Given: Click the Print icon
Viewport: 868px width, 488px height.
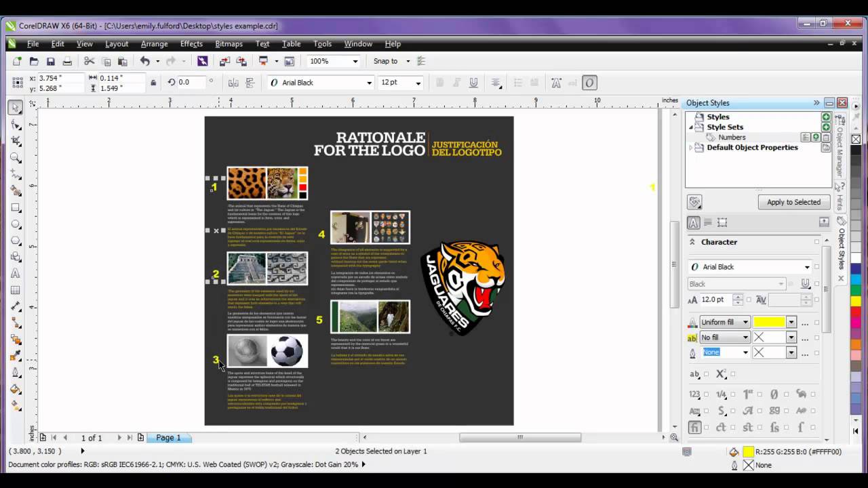Looking at the screenshot, I should point(67,61).
